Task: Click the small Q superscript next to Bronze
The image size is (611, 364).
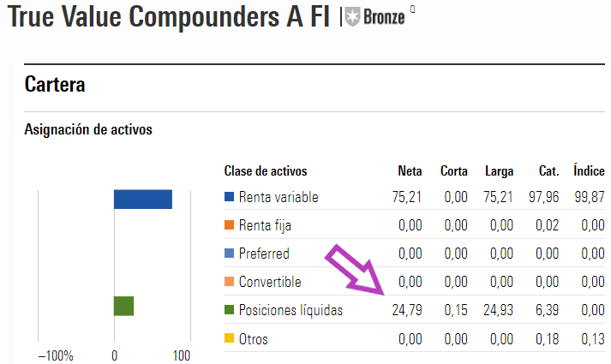Action: (x=413, y=9)
